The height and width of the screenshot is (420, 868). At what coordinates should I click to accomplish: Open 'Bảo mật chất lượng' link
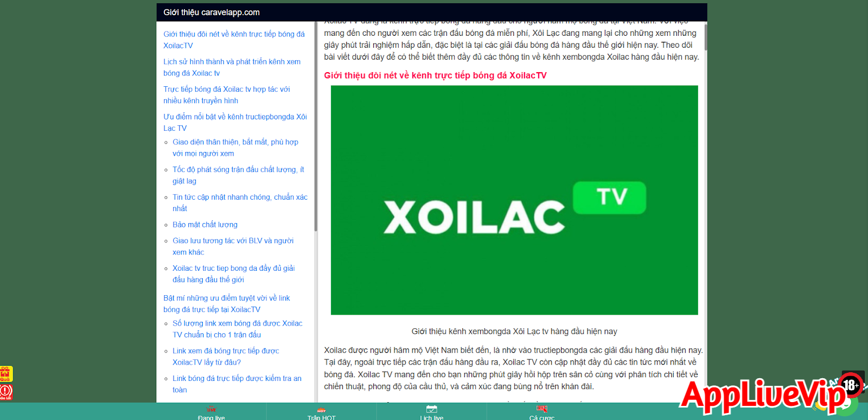(x=205, y=225)
